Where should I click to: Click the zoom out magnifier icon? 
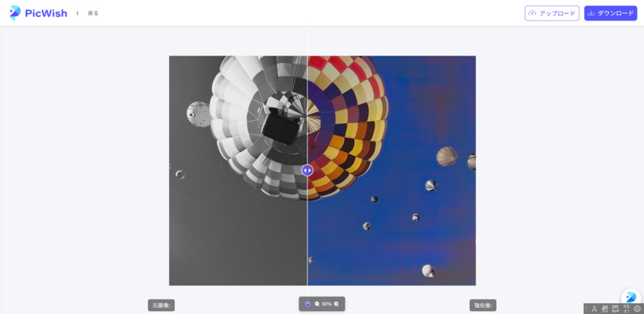[317, 304]
